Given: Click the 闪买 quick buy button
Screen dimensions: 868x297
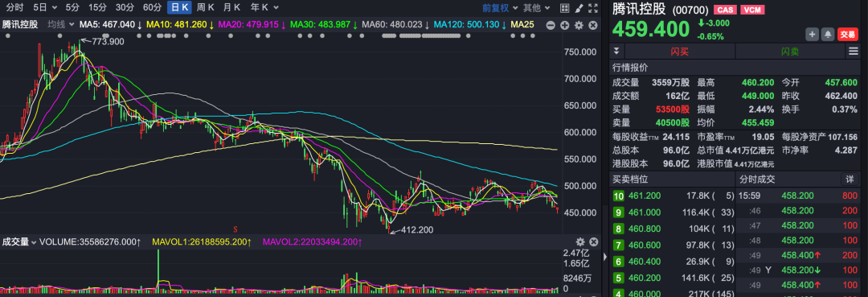Looking at the screenshot, I should coord(679,52).
